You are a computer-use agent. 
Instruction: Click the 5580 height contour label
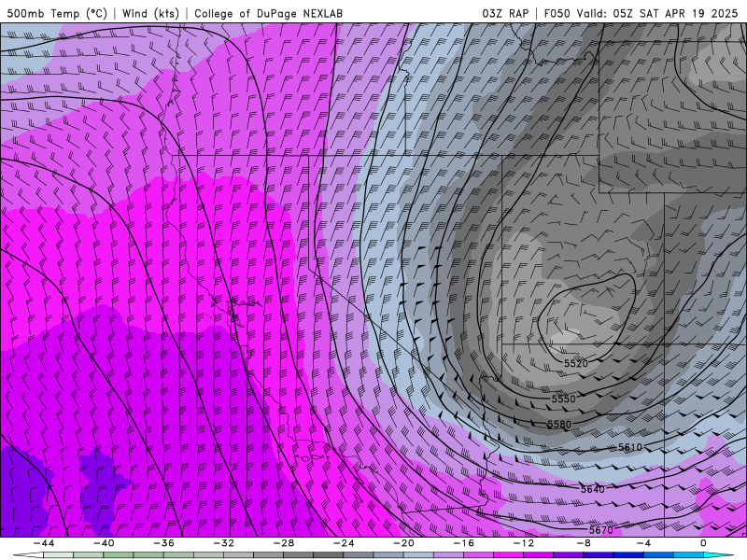pyautogui.click(x=559, y=424)
